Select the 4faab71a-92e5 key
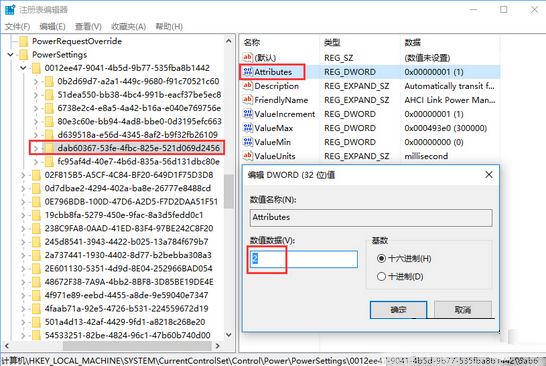Image resolution: width=546 pixels, height=366 pixels. pyautogui.click(x=126, y=309)
